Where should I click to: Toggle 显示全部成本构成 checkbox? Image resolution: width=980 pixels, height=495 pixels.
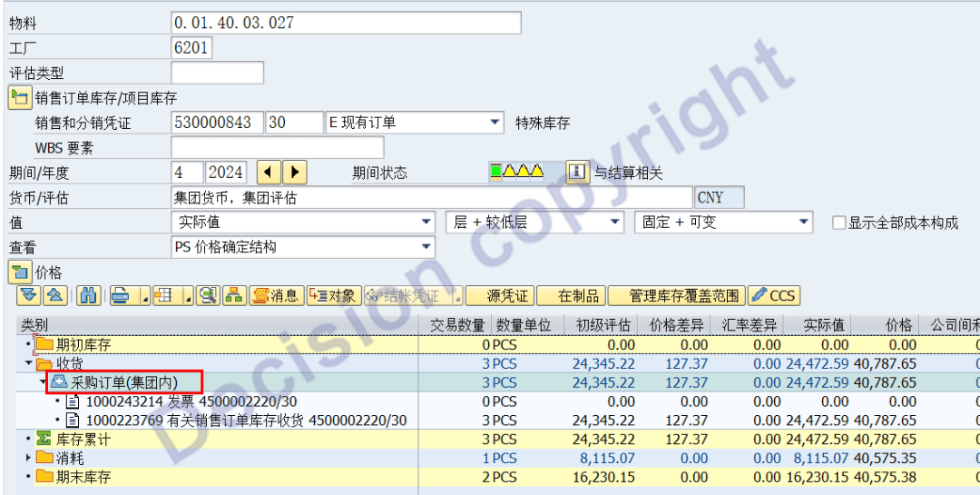839,223
